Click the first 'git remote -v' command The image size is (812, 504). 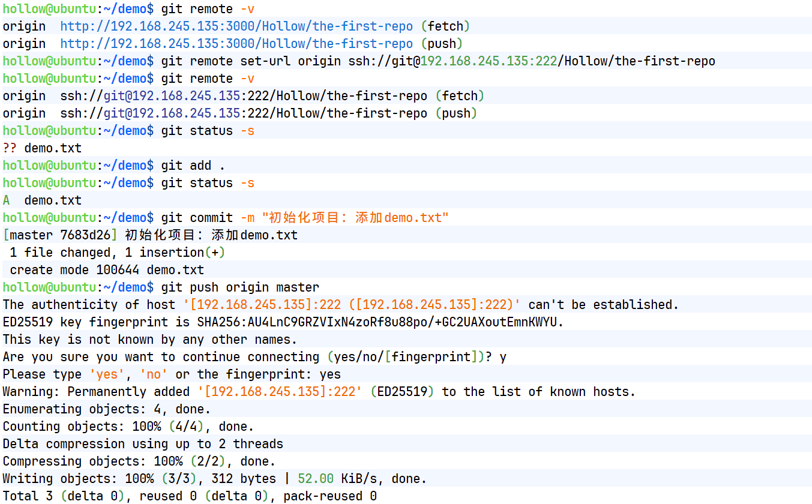click(208, 9)
